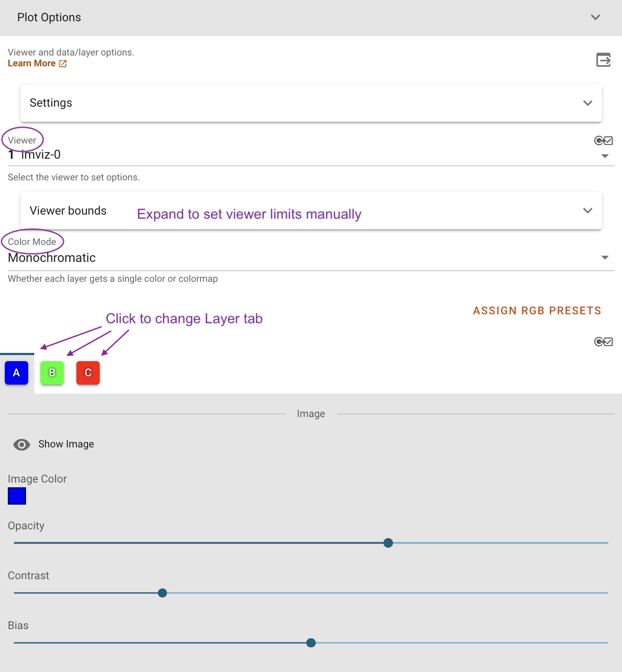The image size is (622, 672).
Task: Switch to layer tab C
Action: 88,372
